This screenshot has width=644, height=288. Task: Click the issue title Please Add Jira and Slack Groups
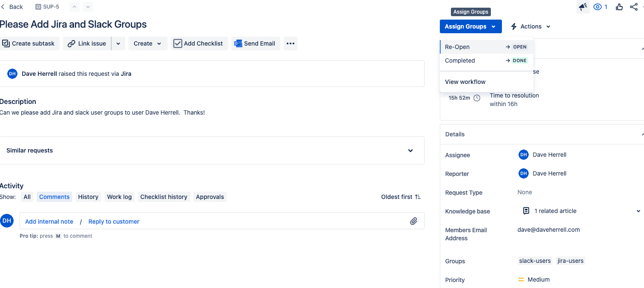click(x=74, y=24)
